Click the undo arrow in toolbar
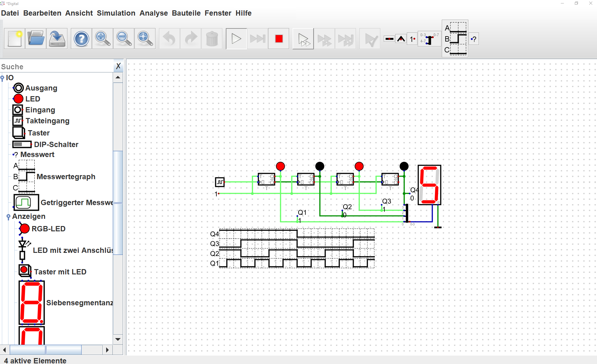The height and width of the screenshot is (364, 597). pos(169,39)
